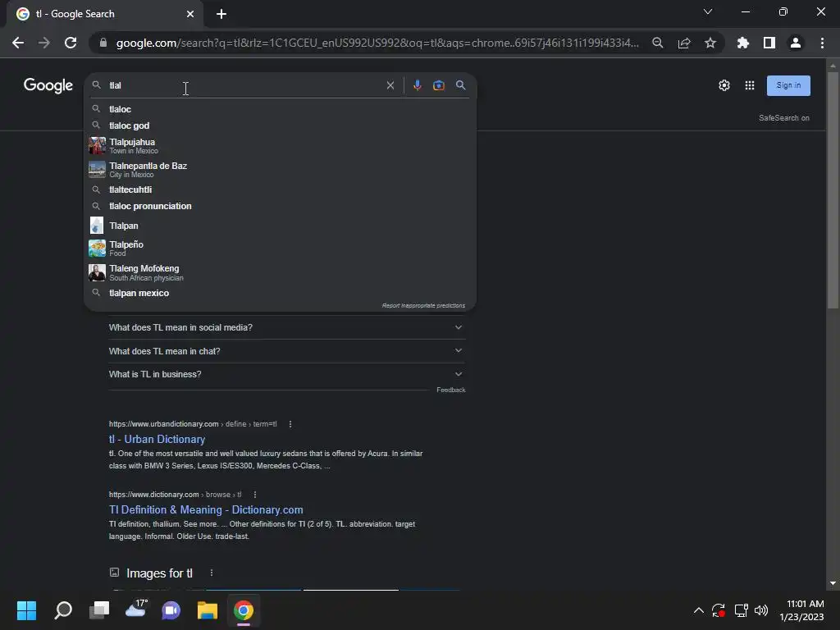The width and height of the screenshot is (840, 630).
Task: Select the 'tlalpan mexico' suggestion
Action: [281, 293]
